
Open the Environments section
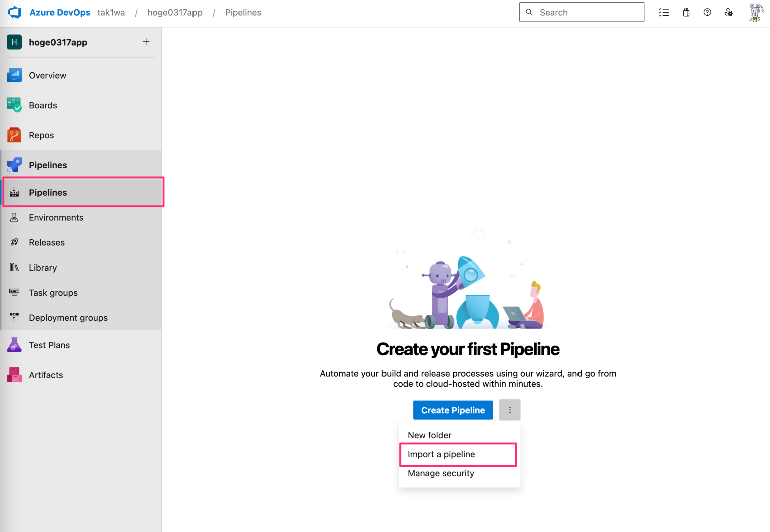pos(56,217)
